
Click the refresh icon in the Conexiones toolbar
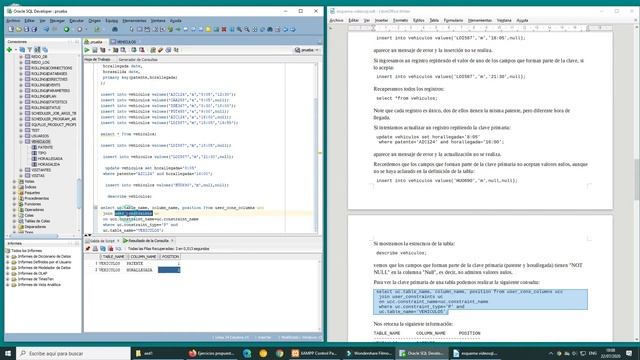22,49
